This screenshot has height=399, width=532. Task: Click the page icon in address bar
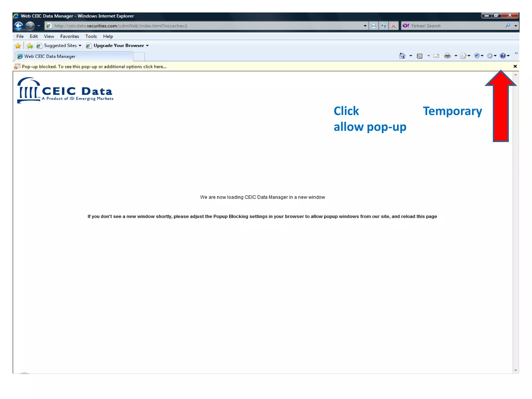(49, 26)
